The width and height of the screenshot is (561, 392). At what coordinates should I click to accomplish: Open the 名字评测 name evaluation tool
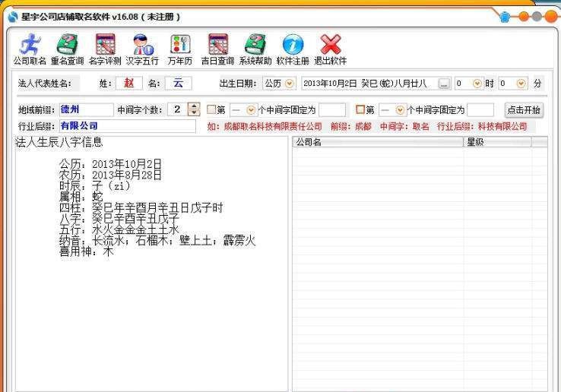tap(105, 49)
